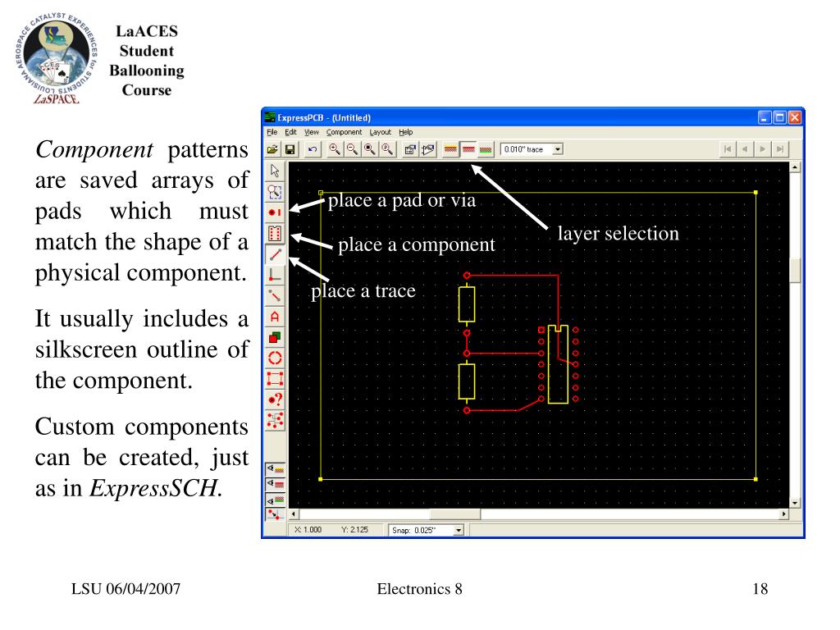
Task: Select the place filled plane tool
Action: point(275,338)
